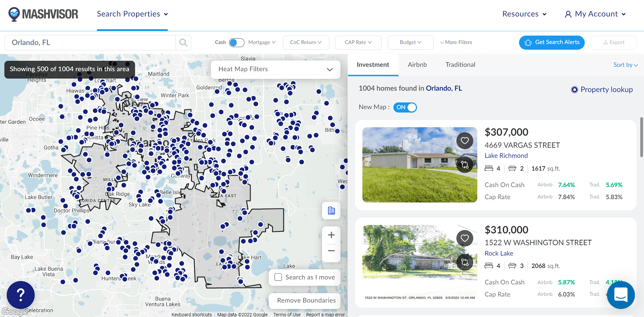Click the Orlando, FL results heading link
The height and width of the screenshot is (317, 644).
click(444, 89)
